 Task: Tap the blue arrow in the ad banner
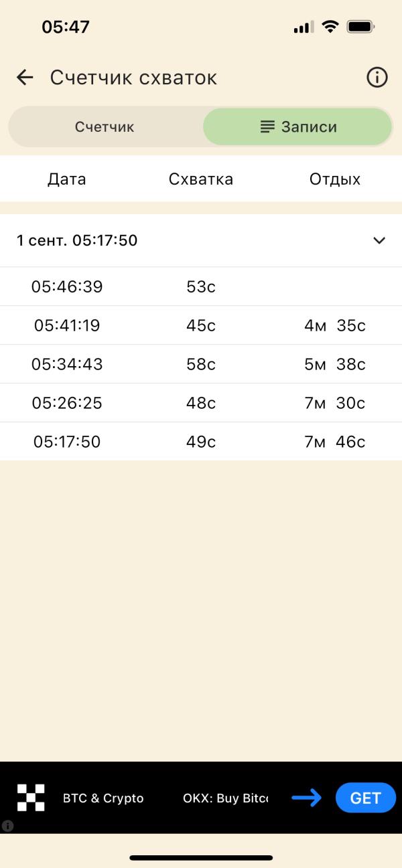coord(307,798)
